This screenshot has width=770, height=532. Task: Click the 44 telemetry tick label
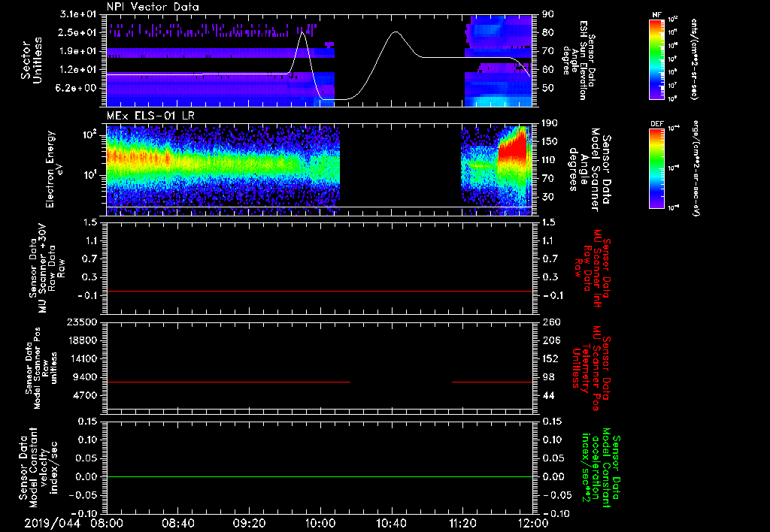pos(548,395)
